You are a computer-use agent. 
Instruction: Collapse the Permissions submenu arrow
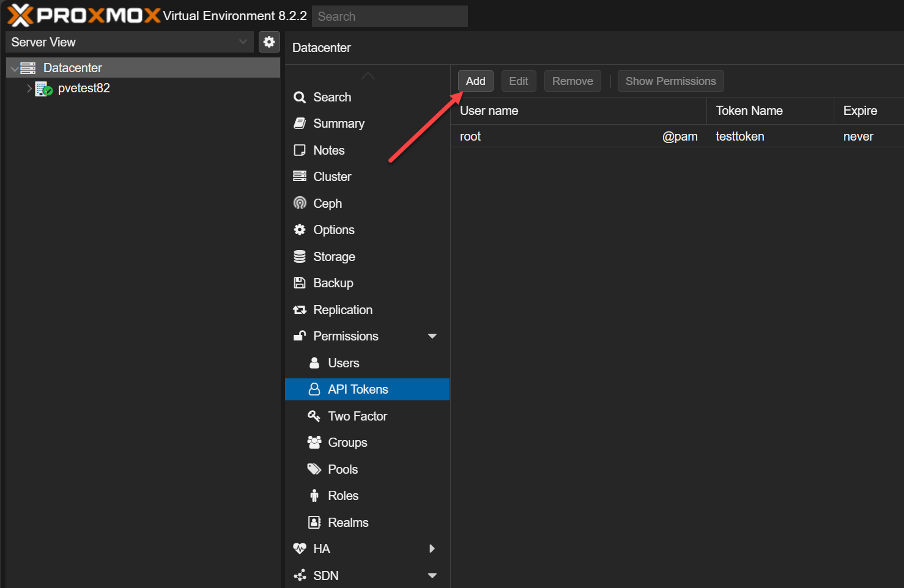click(432, 336)
